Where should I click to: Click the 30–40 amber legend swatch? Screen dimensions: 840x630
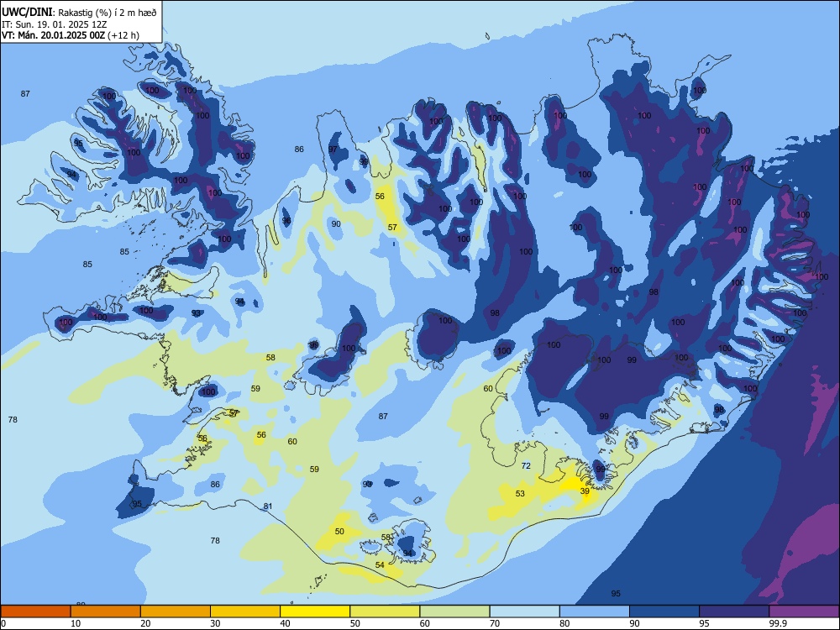tap(245, 612)
